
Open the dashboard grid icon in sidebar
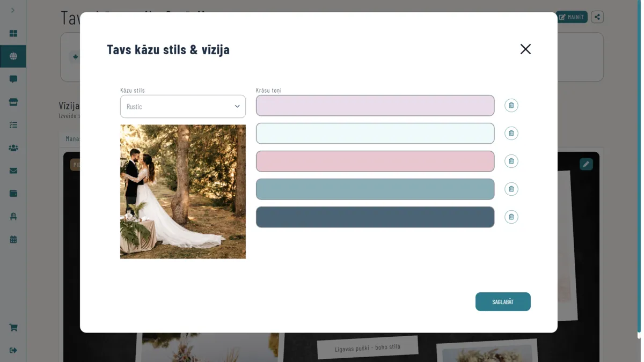click(13, 33)
